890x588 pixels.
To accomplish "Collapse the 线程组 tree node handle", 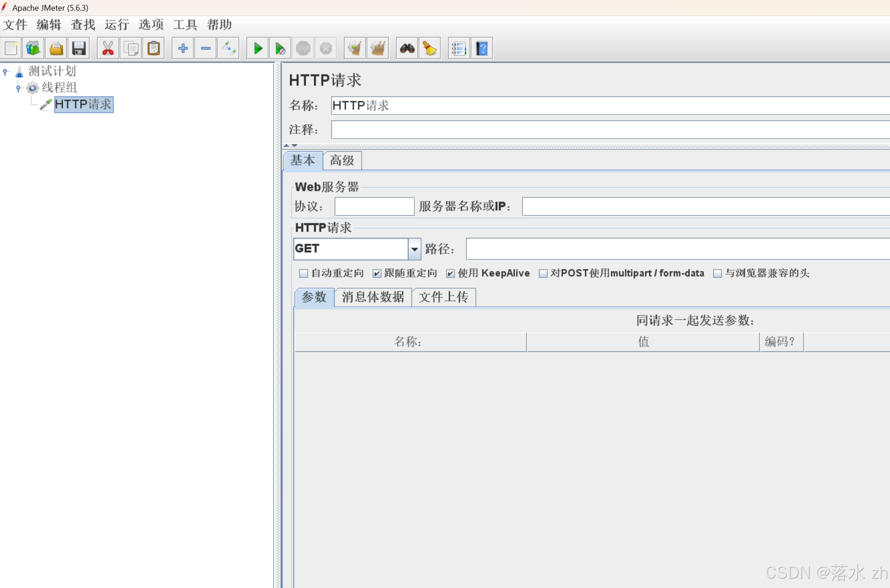I will tap(18, 88).
